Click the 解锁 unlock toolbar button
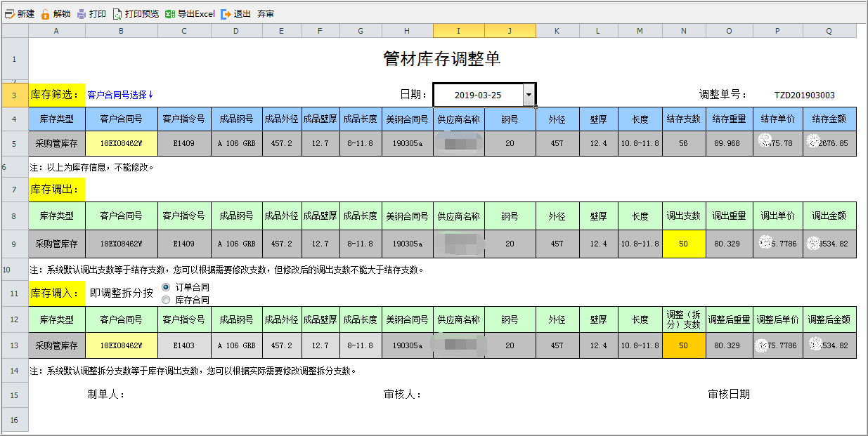Viewport: 868px width, 436px height. click(x=56, y=14)
